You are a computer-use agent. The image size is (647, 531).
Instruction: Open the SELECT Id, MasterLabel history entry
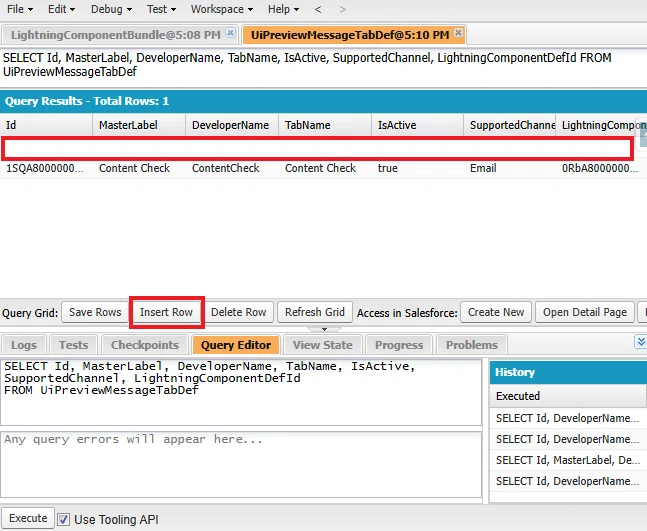click(x=568, y=460)
